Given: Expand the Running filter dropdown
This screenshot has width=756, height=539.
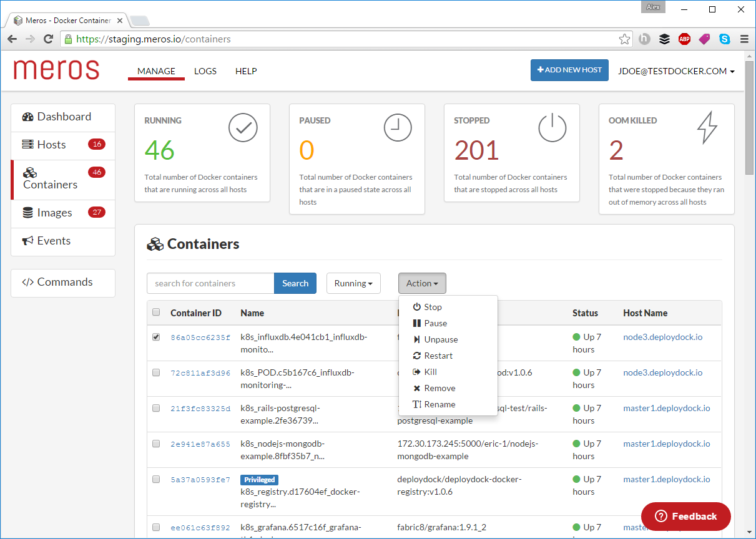Looking at the screenshot, I should click(353, 283).
